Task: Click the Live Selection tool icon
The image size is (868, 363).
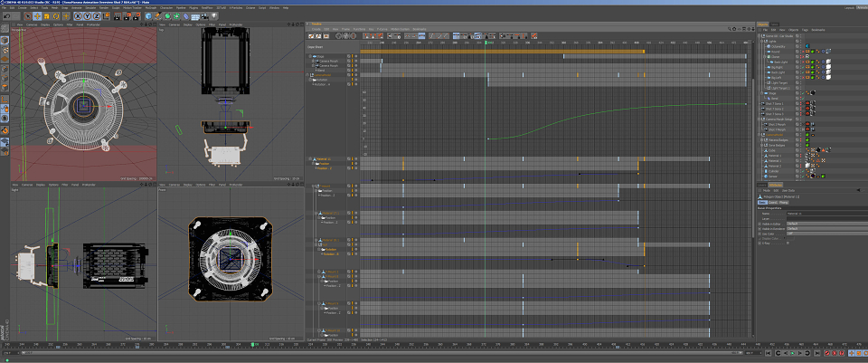Action: [28, 16]
